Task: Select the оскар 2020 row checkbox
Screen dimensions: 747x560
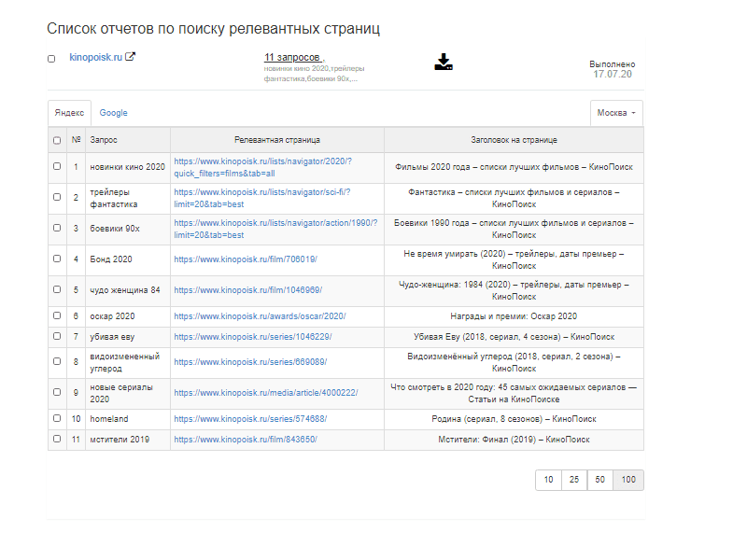Action: [57, 315]
